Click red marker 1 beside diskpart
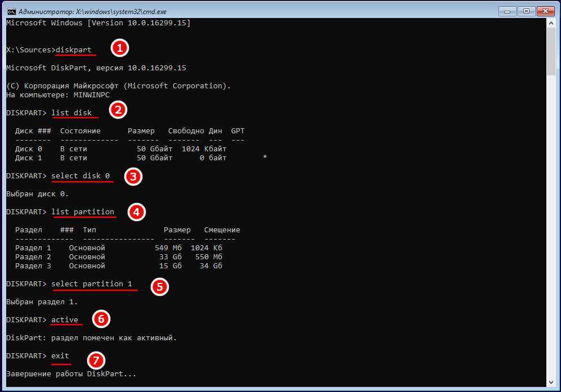 [119, 48]
